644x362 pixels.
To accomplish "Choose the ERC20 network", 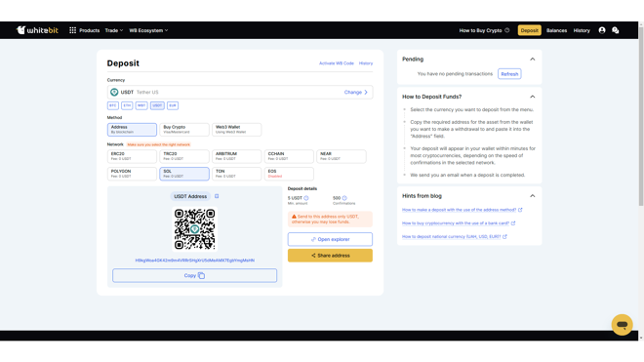I will point(132,156).
